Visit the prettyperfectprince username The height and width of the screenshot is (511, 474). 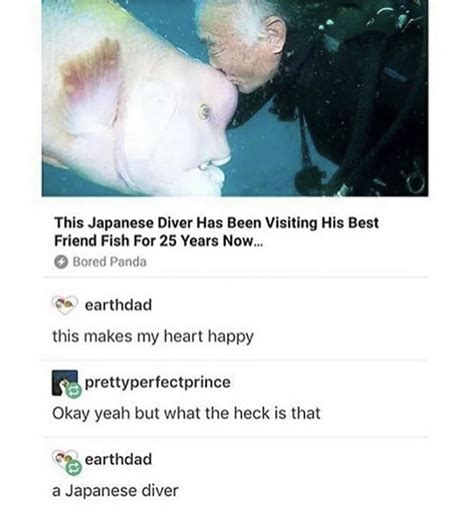(x=158, y=382)
